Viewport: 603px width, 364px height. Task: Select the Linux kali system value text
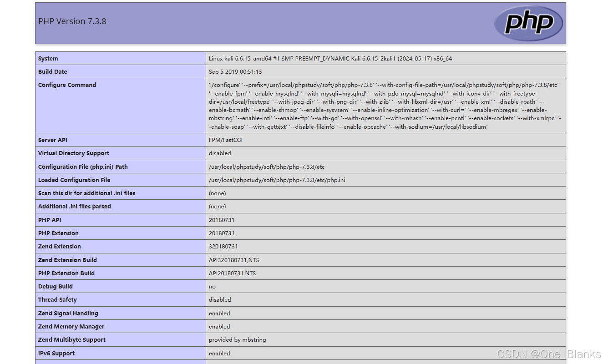tap(330, 59)
